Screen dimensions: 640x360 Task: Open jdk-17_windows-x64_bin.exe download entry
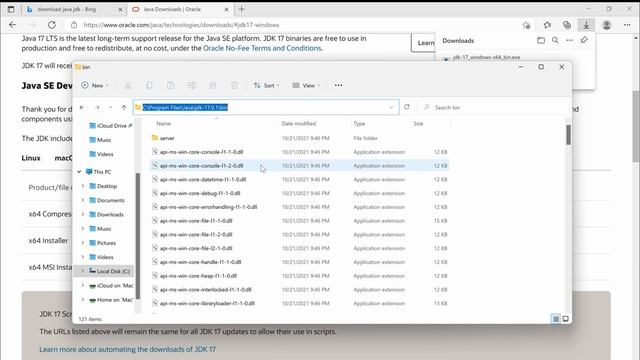click(486, 57)
